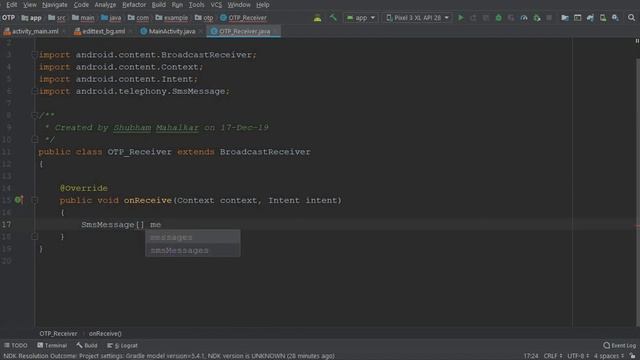Click the green Run app play button

(461, 18)
